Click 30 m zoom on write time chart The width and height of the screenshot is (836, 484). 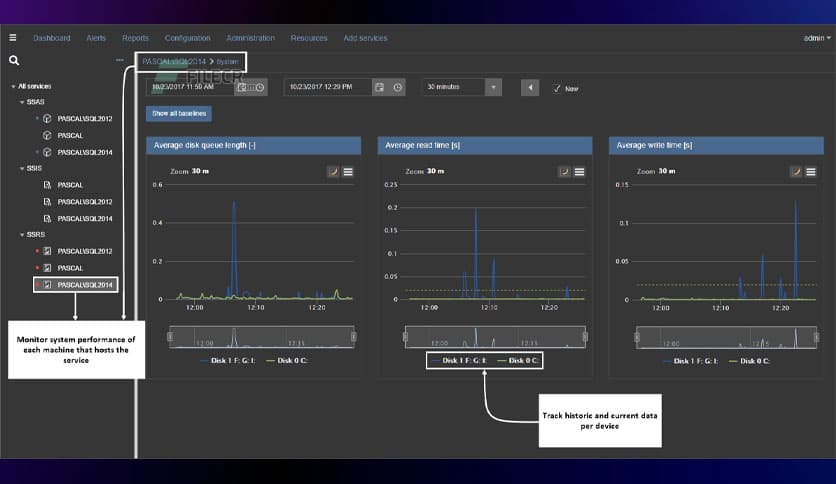(667, 171)
